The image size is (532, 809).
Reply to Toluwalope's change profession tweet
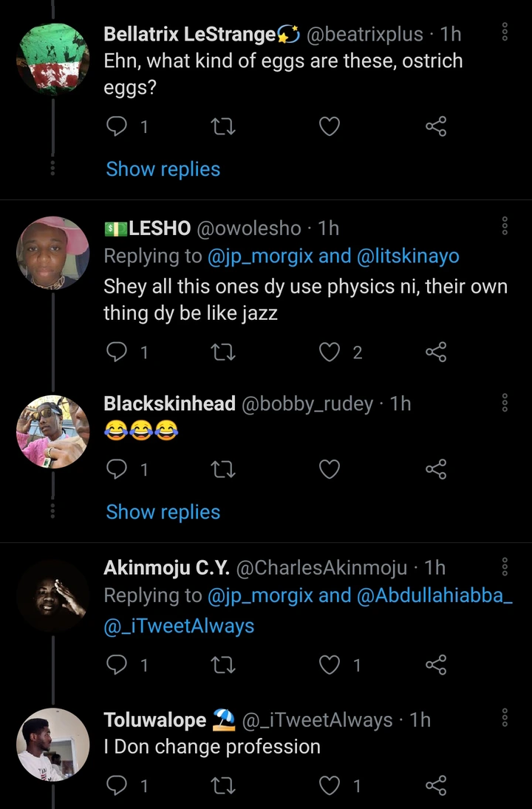click(x=117, y=785)
